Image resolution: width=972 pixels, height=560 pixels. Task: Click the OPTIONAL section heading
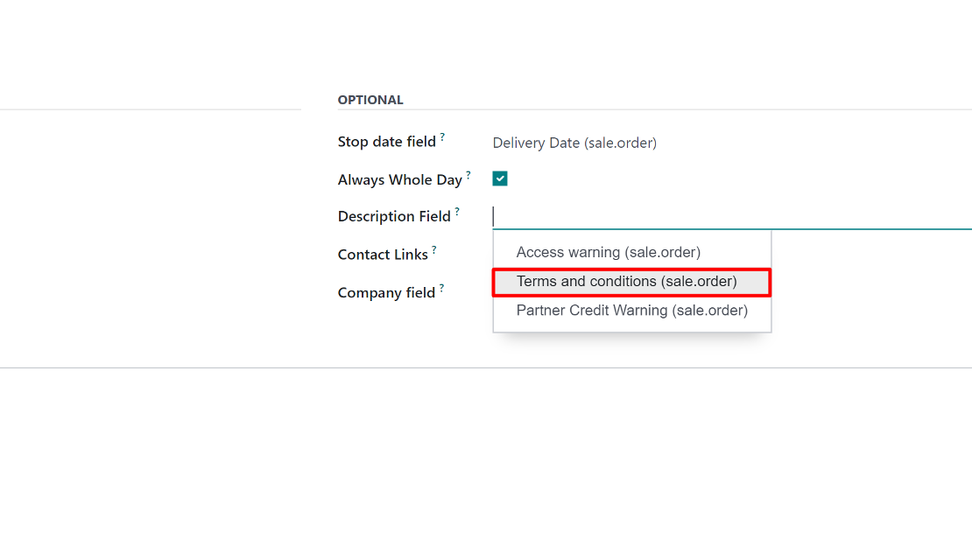[370, 100]
